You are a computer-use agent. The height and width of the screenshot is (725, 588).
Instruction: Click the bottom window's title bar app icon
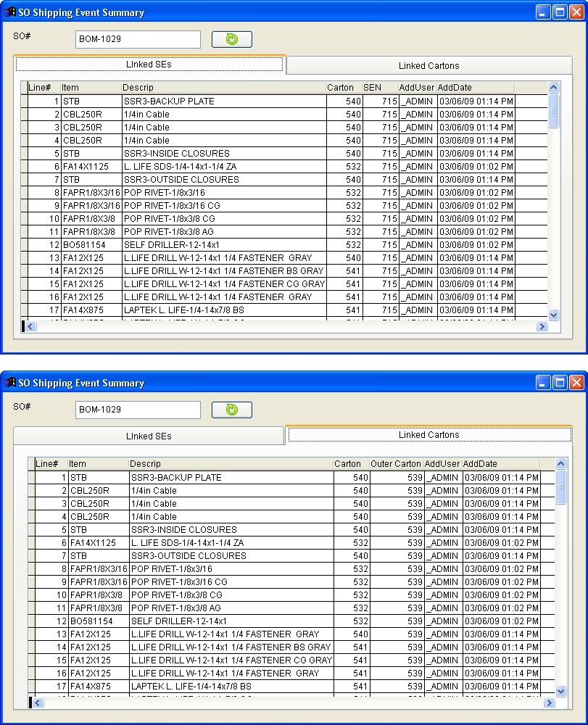click(10, 383)
